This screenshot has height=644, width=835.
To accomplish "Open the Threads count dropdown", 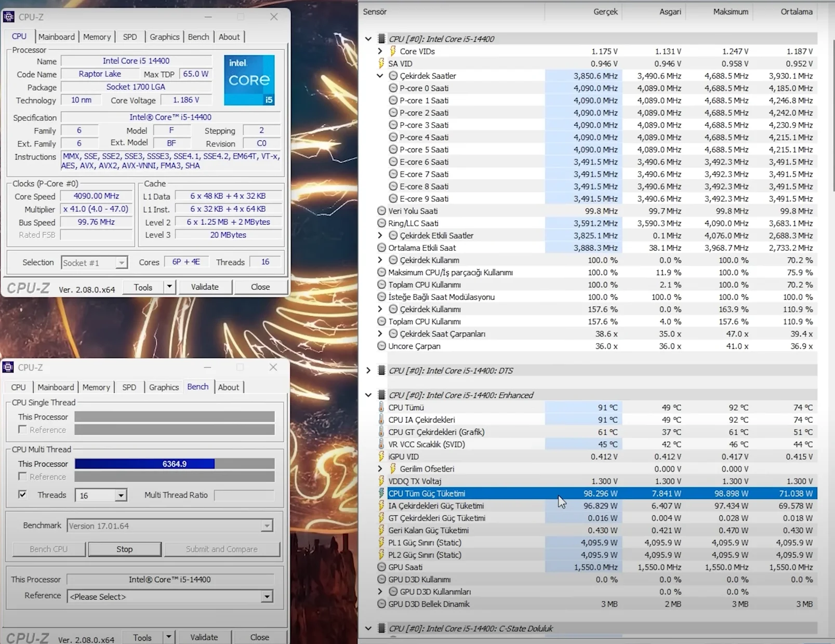I will [x=121, y=495].
